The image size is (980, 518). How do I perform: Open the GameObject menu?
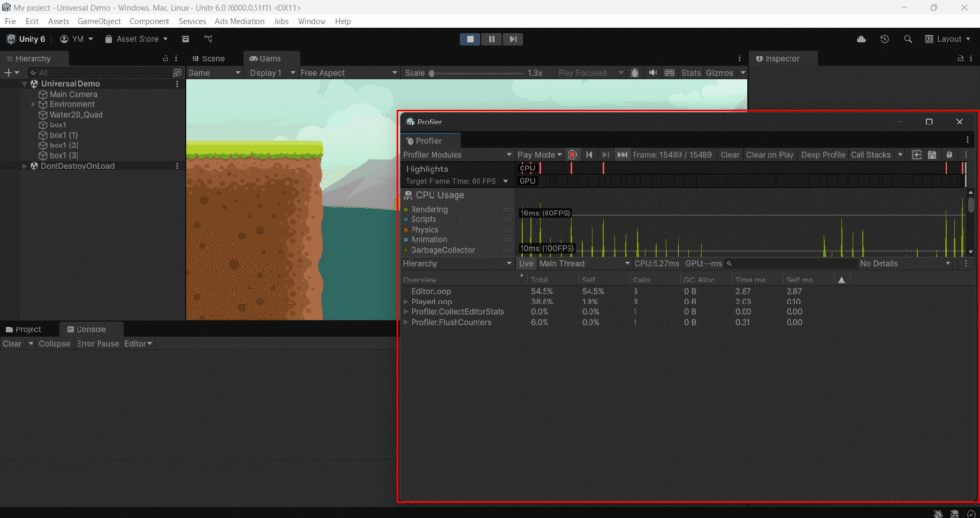point(99,21)
